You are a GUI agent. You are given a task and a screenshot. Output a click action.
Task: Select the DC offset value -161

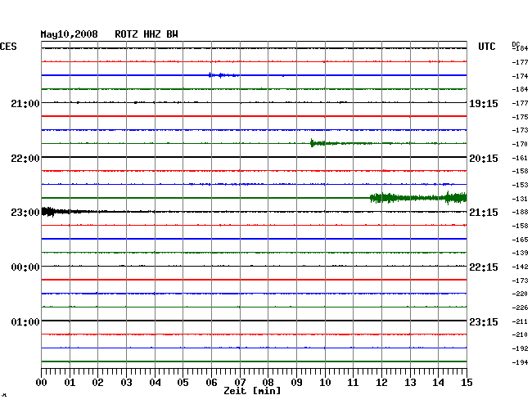click(520, 158)
